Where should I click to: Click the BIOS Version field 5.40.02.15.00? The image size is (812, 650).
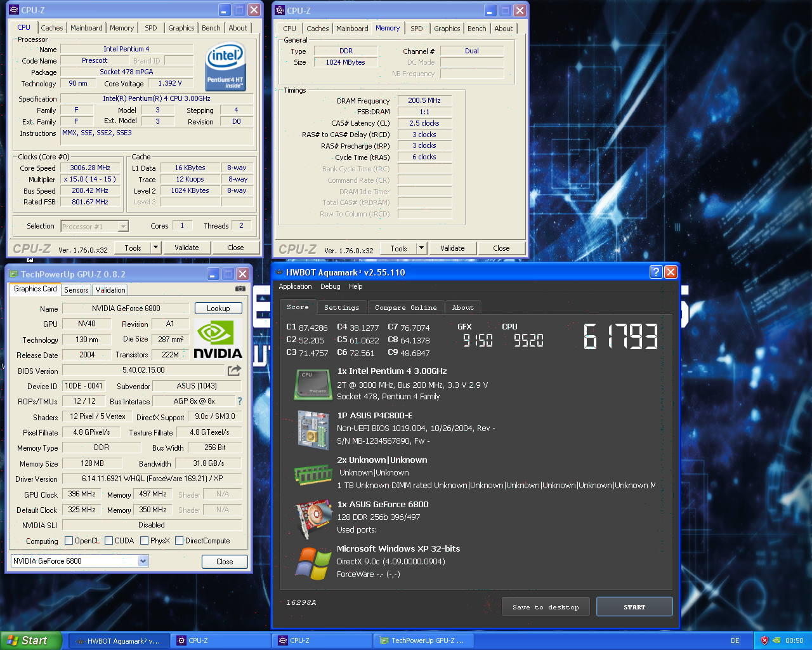click(x=143, y=370)
